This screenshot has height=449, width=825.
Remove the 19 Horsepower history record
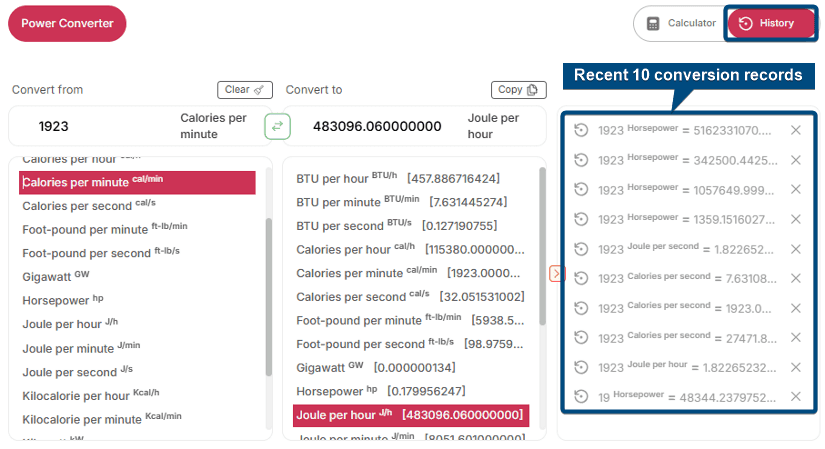click(796, 397)
